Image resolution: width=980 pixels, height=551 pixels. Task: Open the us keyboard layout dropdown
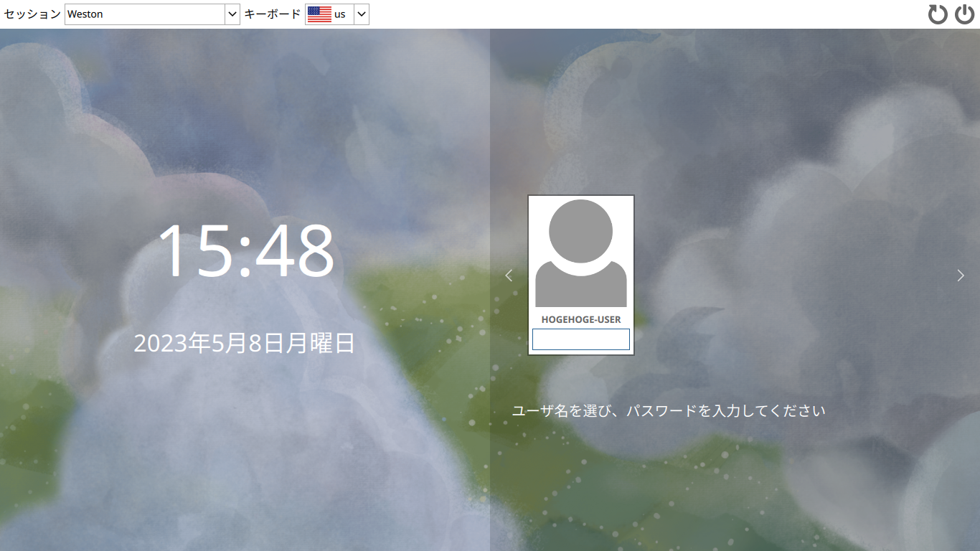[337, 14]
